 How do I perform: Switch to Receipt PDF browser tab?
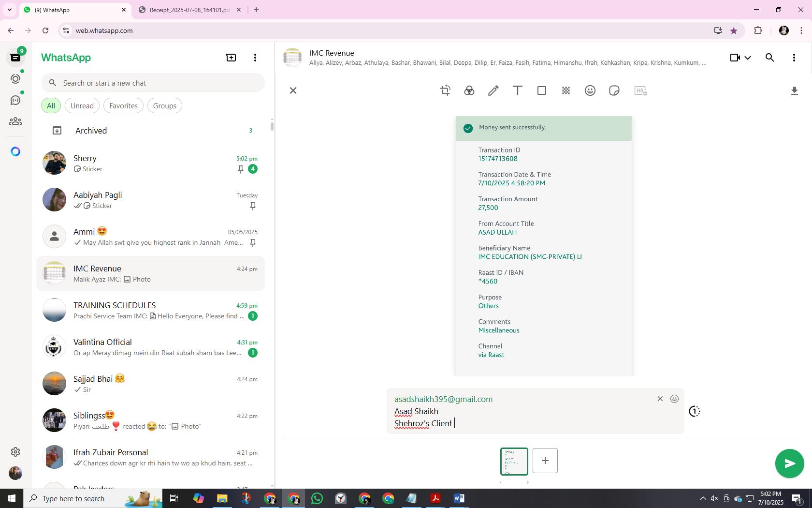189,10
